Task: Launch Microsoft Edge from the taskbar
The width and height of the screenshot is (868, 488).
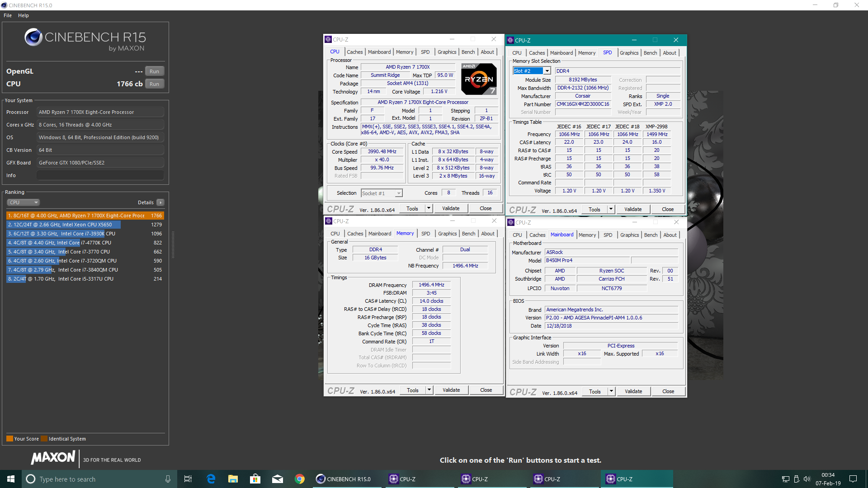Action: tap(211, 479)
